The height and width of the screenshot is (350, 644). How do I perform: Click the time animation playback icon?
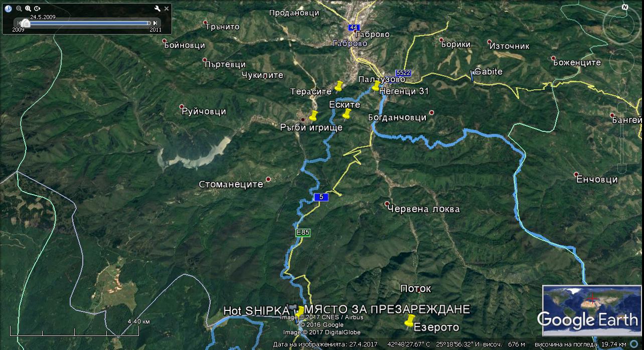tap(37, 9)
